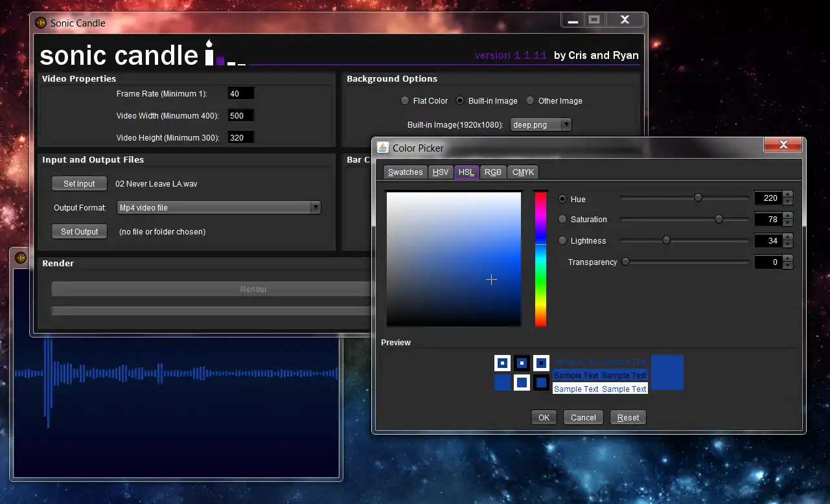Choose the Other Image background option
The image size is (830, 504).
[530, 101]
